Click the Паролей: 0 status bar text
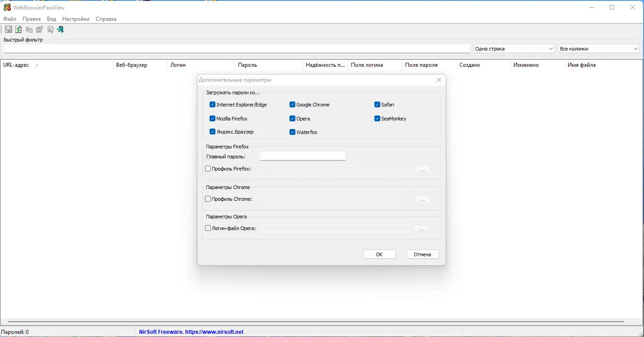This screenshot has width=644, height=337. pos(15,332)
